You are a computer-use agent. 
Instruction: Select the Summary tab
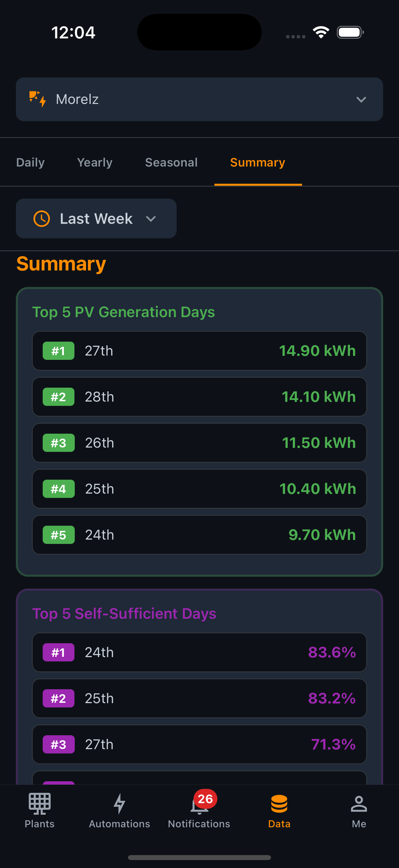click(258, 163)
